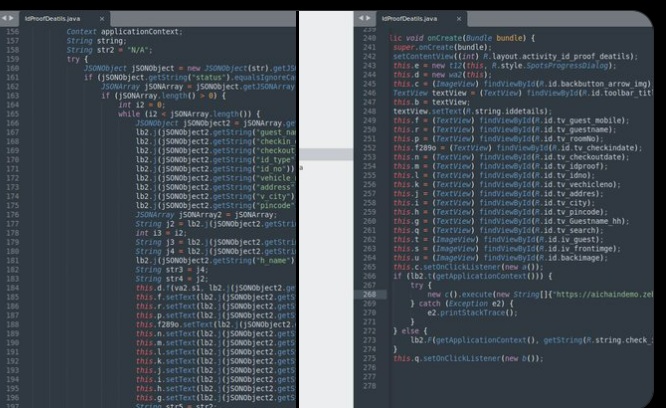
Task: Click line number 240 in right gutter
Action: pyautogui.click(x=369, y=37)
